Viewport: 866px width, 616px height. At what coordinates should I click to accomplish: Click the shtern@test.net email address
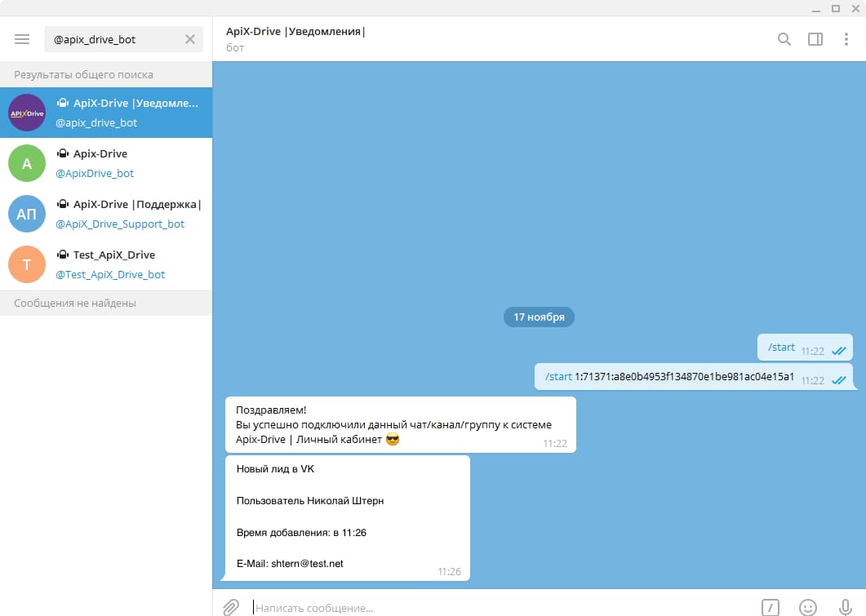point(307,564)
